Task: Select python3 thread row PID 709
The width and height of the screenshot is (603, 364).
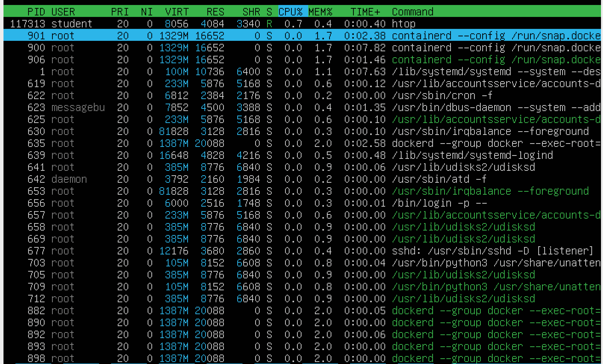Action: point(302,287)
